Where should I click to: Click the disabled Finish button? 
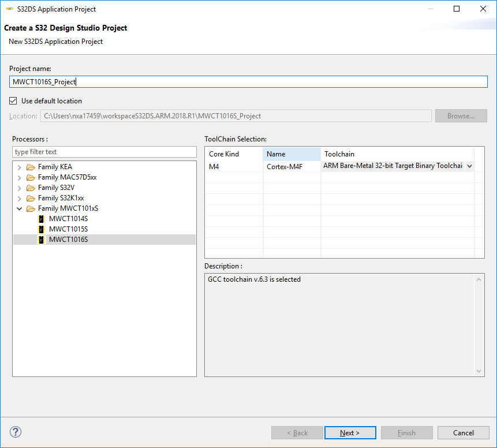[407, 433]
